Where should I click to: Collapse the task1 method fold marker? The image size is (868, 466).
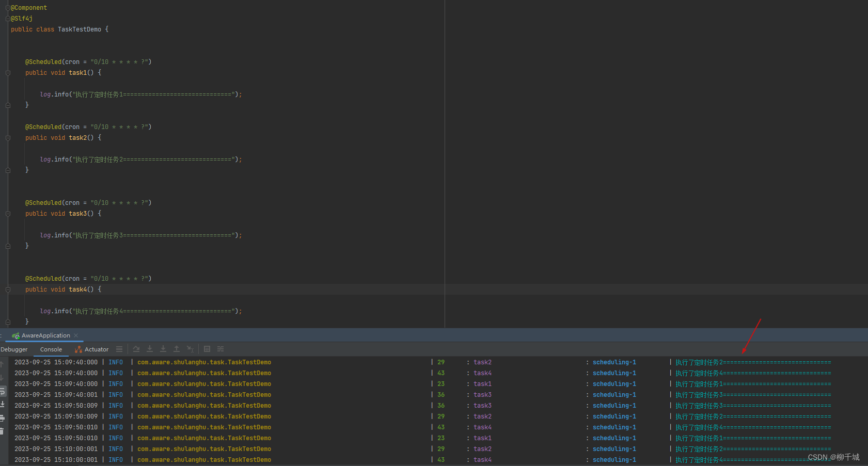[x=8, y=73]
